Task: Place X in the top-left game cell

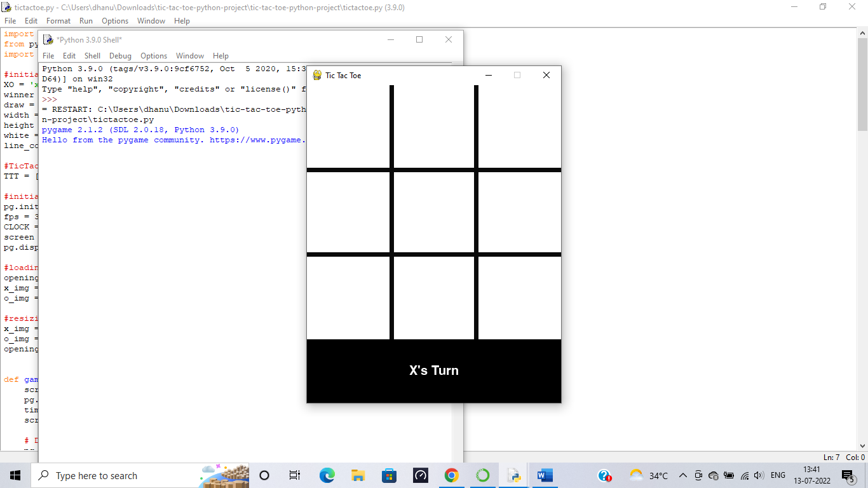Action: [x=348, y=126]
